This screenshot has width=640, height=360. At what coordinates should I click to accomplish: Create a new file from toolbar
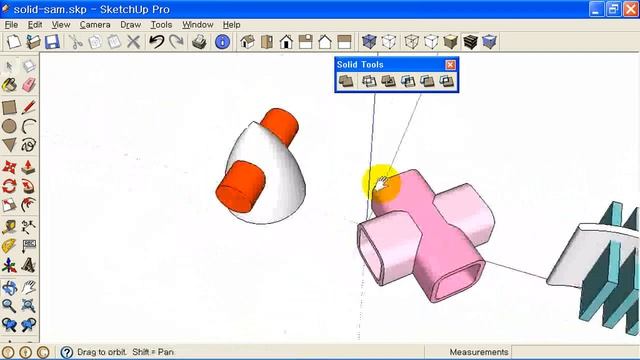(x=13, y=42)
